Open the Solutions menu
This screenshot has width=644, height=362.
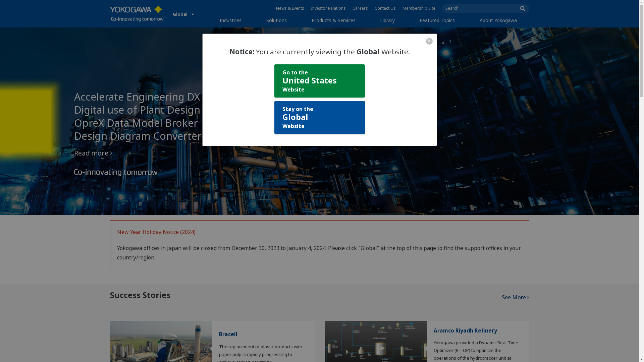point(276,20)
